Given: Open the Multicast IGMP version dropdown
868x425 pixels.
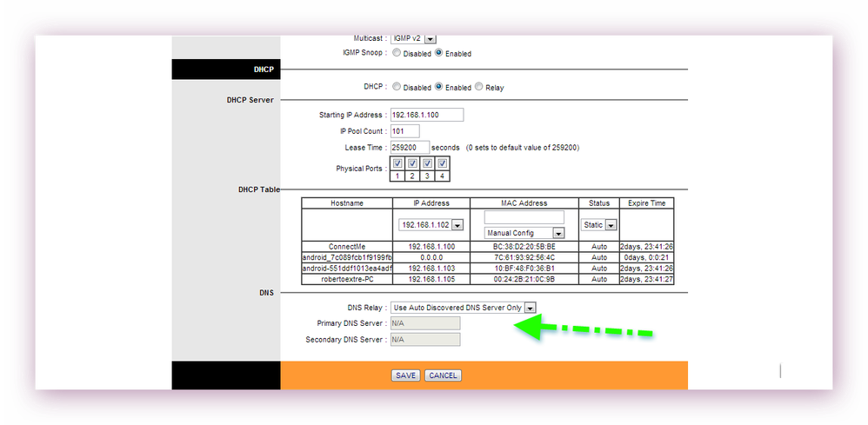Looking at the screenshot, I should [x=430, y=38].
